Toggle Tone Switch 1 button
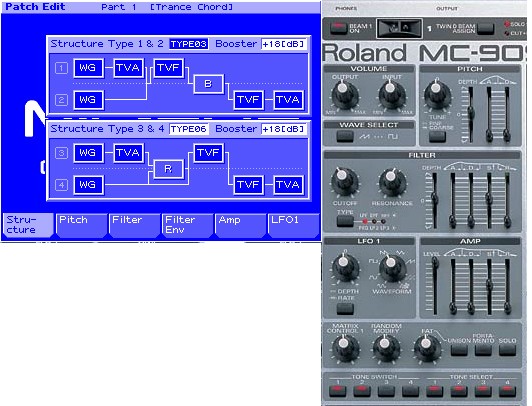 (338, 391)
